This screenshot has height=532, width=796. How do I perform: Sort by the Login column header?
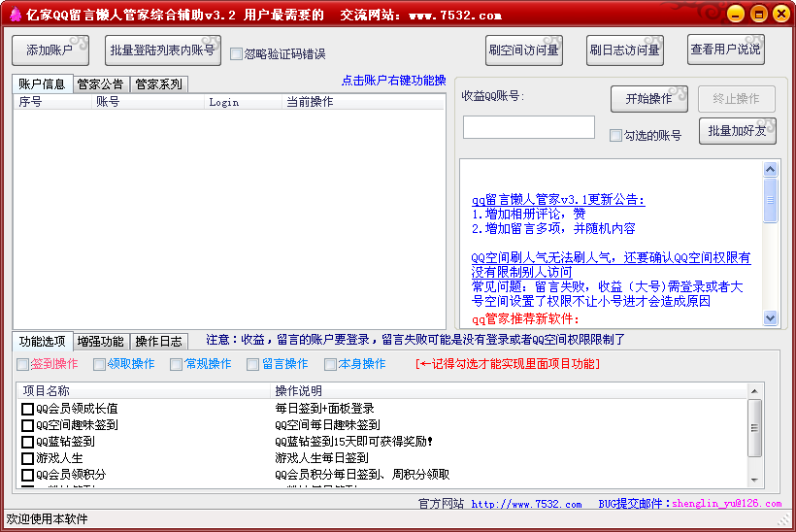(243, 102)
